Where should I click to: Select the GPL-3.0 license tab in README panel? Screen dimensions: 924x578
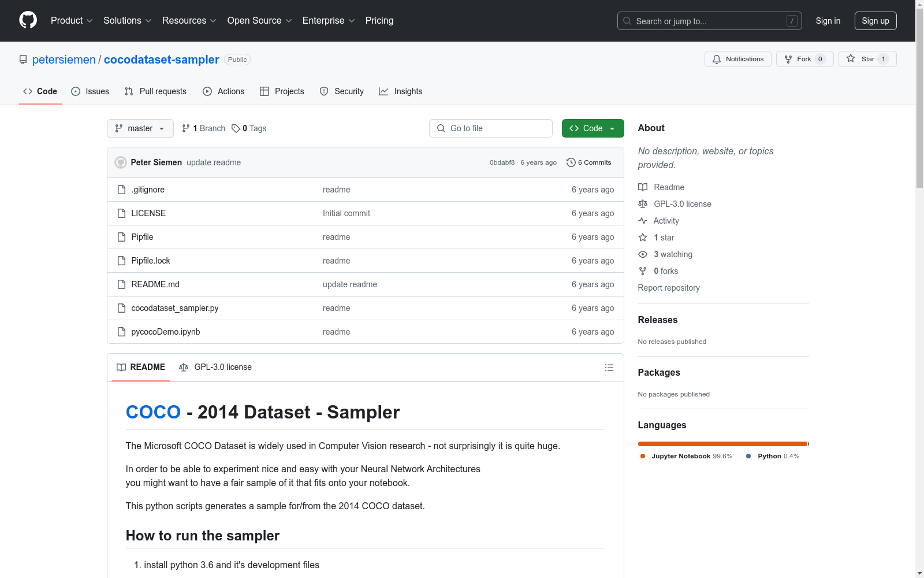click(x=215, y=367)
